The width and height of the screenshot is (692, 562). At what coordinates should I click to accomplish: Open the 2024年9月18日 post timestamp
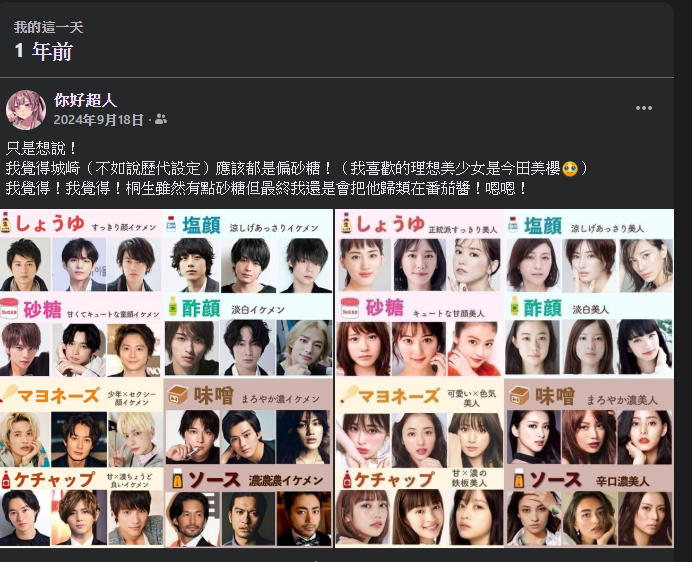98,120
